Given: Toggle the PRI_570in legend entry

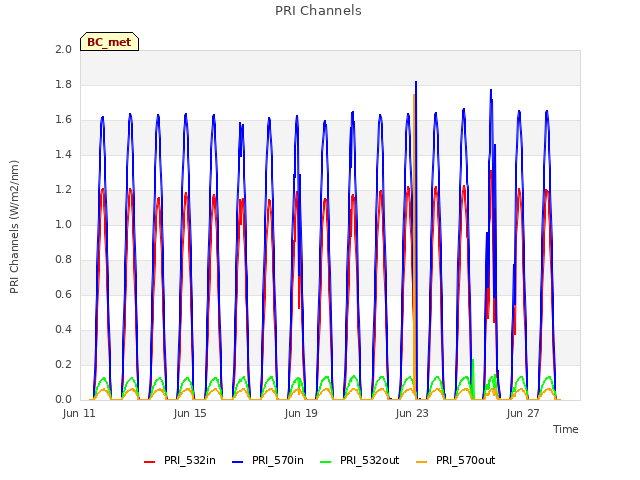Looking at the screenshot, I should (268, 460).
